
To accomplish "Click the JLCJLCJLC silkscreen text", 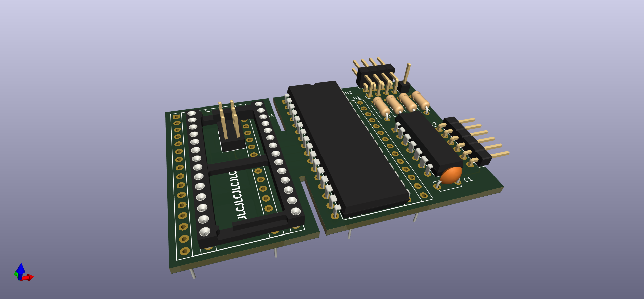I will (x=238, y=195).
